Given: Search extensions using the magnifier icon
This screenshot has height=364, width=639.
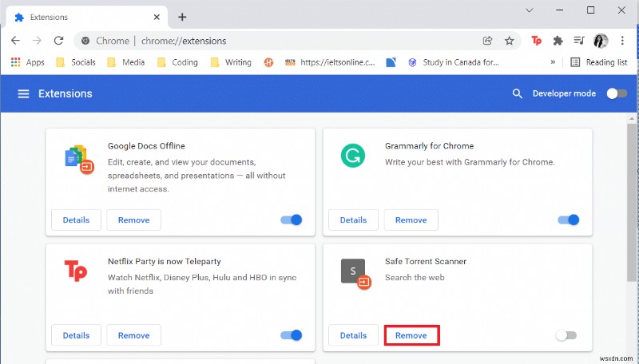Looking at the screenshot, I should point(517,93).
